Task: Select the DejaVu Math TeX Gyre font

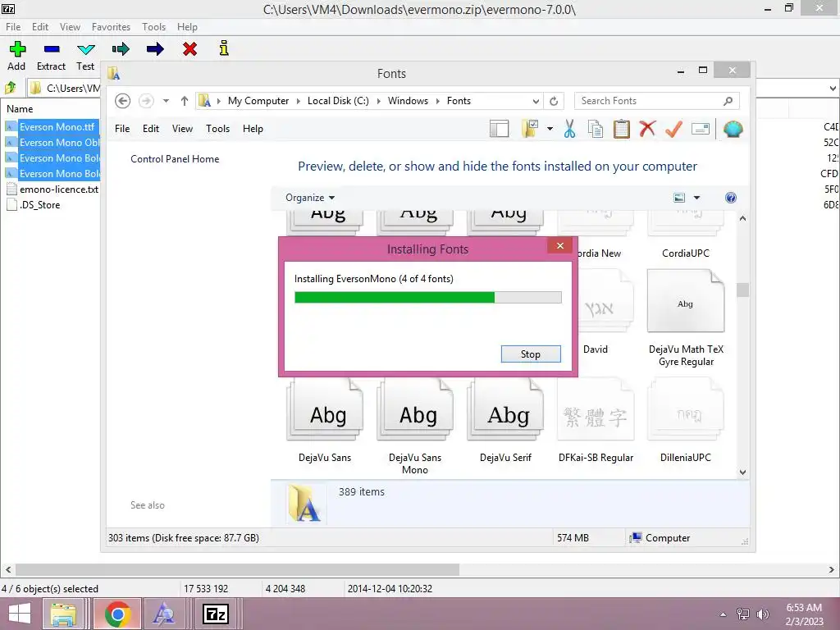Action: [x=686, y=318]
